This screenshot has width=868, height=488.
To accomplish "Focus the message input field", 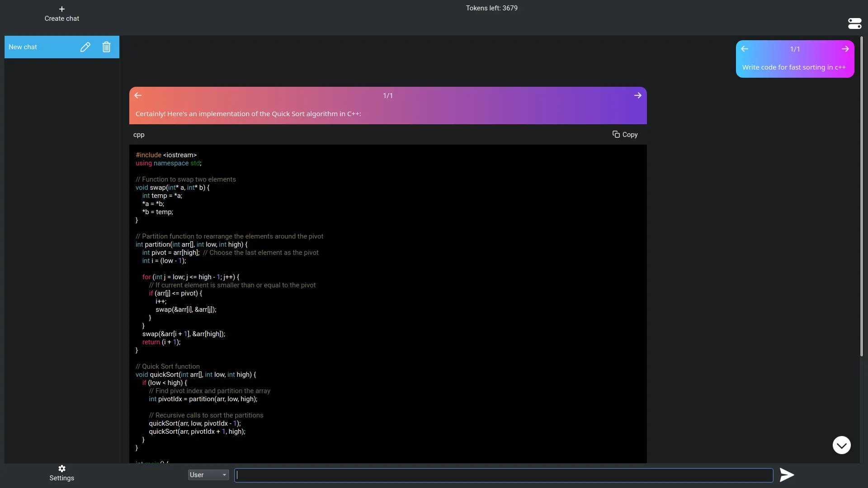I will pyautogui.click(x=504, y=475).
